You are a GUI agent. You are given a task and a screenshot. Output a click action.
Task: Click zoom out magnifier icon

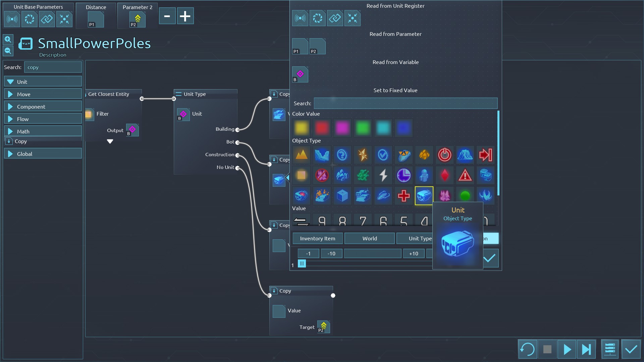click(8, 51)
